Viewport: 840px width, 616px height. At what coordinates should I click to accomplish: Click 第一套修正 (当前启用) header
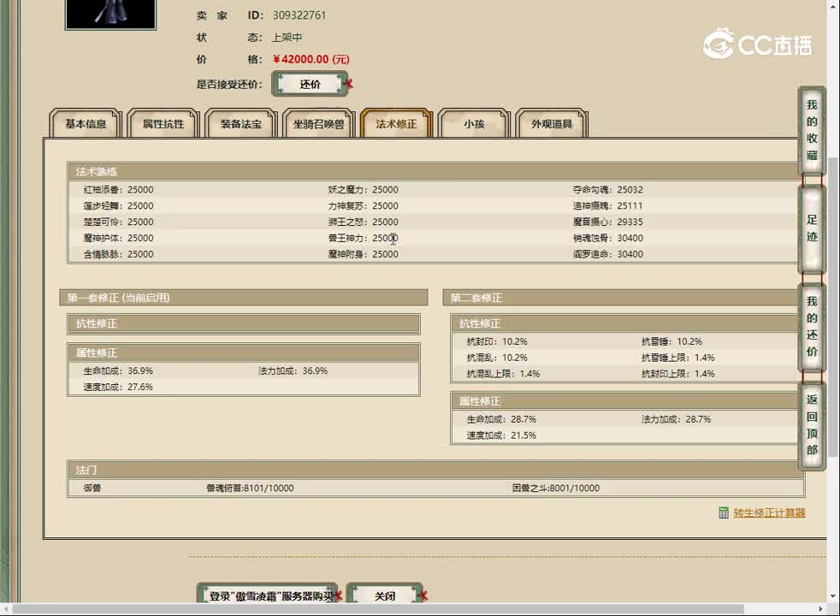244,298
